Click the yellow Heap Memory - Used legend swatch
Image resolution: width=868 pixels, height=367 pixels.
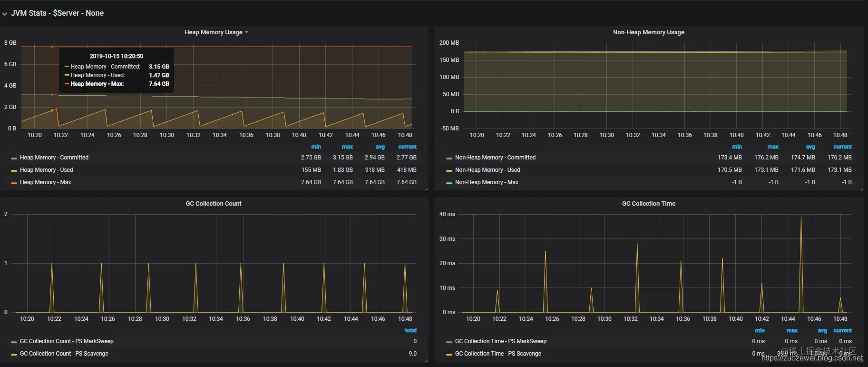point(14,170)
